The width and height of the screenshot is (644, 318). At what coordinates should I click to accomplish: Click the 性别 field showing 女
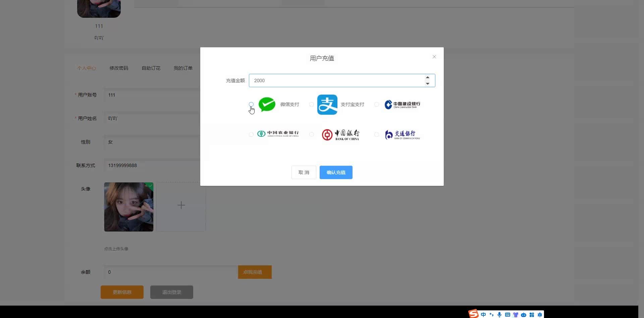(x=152, y=142)
